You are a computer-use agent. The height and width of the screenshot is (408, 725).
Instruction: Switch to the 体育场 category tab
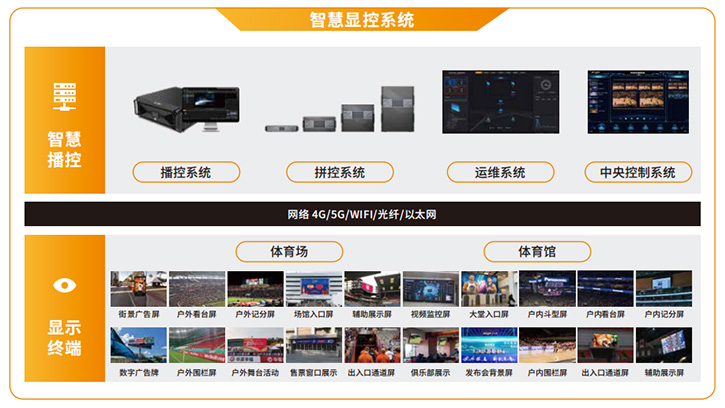click(288, 250)
